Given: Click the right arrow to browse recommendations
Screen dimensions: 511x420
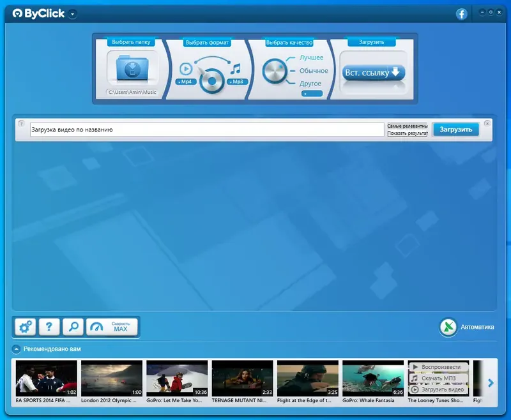Looking at the screenshot, I should (491, 382).
